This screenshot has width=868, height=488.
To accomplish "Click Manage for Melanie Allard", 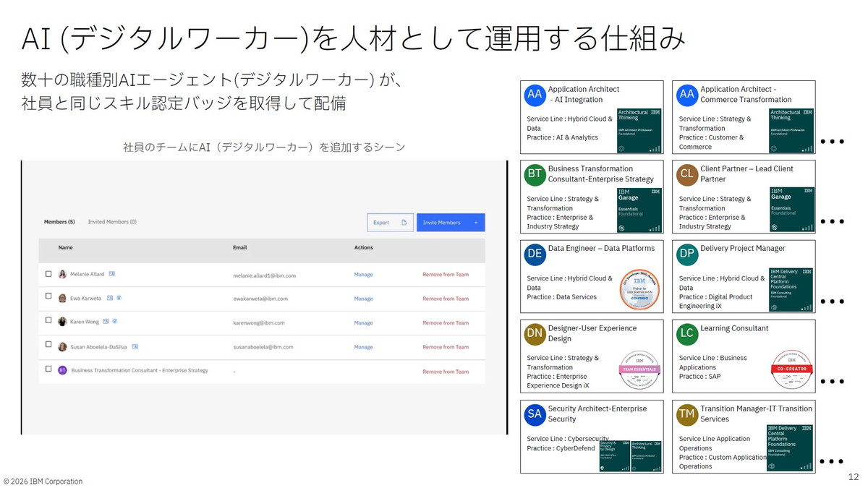I will click(x=363, y=275).
